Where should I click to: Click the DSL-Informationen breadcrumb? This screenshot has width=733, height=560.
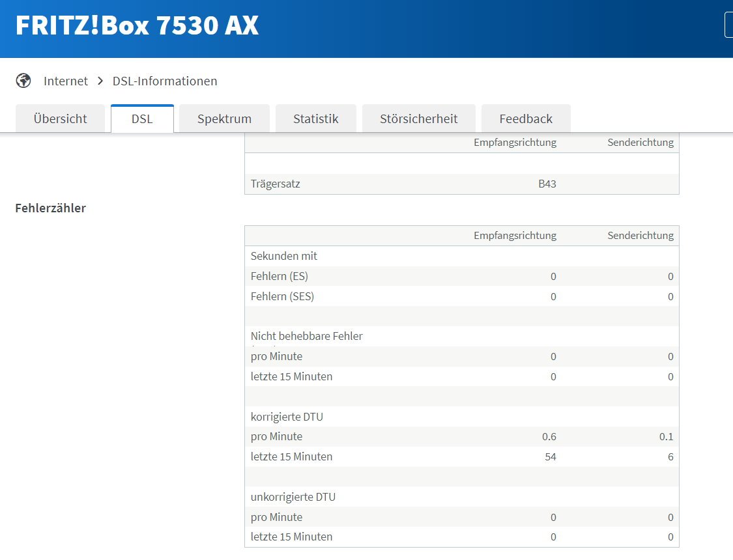point(165,81)
